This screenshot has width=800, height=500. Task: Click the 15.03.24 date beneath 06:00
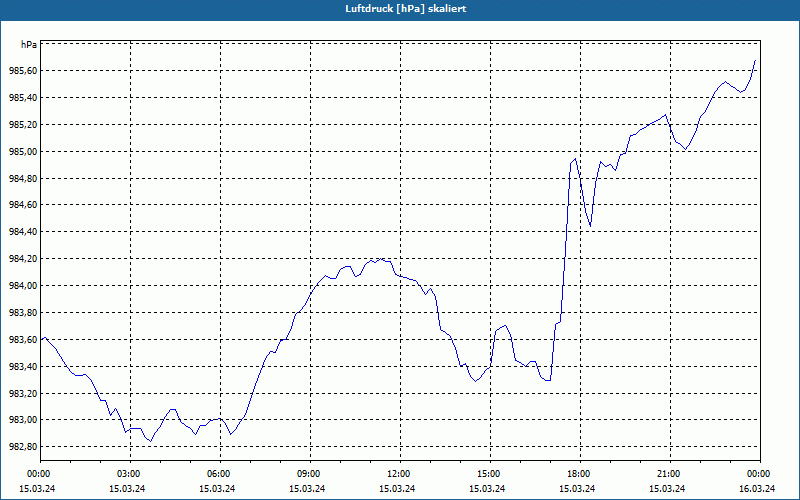[217, 488]
